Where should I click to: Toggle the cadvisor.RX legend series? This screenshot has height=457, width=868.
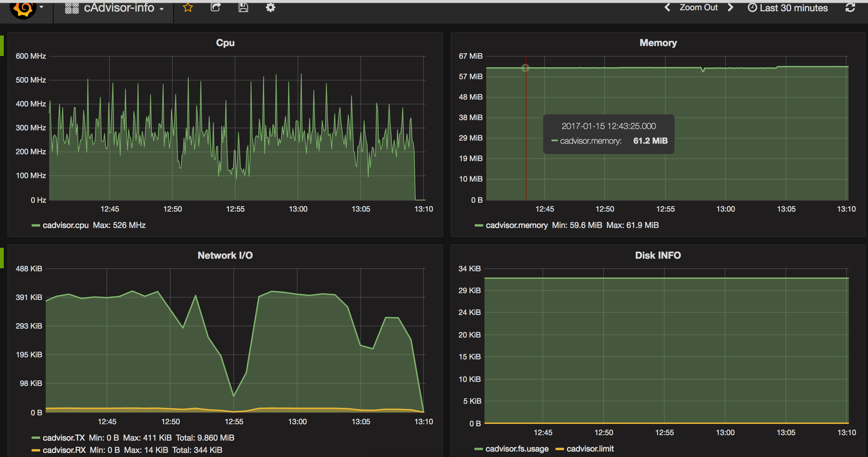(x=64, y=450)
